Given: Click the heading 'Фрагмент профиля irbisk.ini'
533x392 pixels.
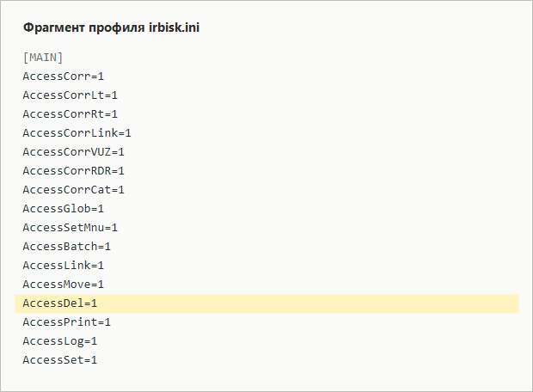Looking at the screenshot, I should pyautogui.click(x=111, y=28).
